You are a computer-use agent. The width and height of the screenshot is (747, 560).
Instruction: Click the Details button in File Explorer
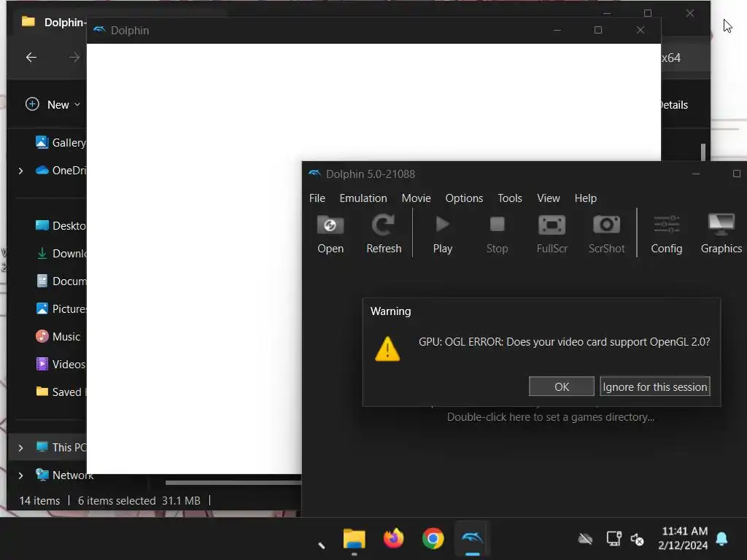(x=675, y=105)
